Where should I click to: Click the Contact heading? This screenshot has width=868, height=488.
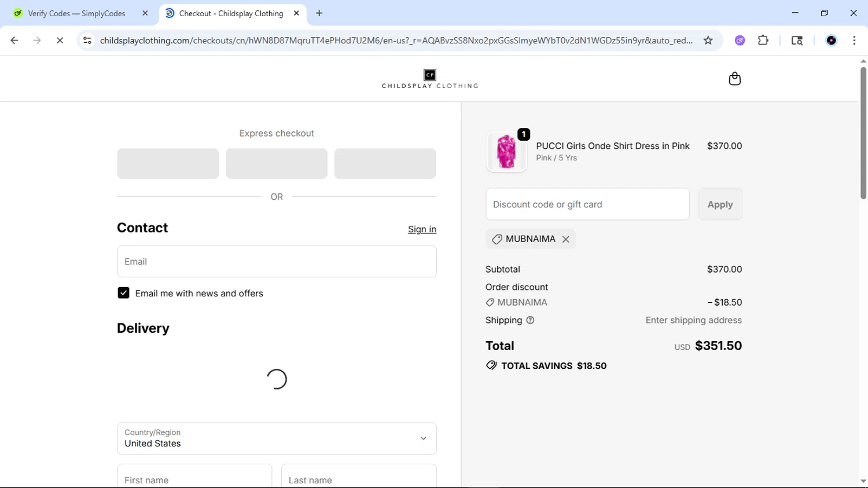click(142, 228)
